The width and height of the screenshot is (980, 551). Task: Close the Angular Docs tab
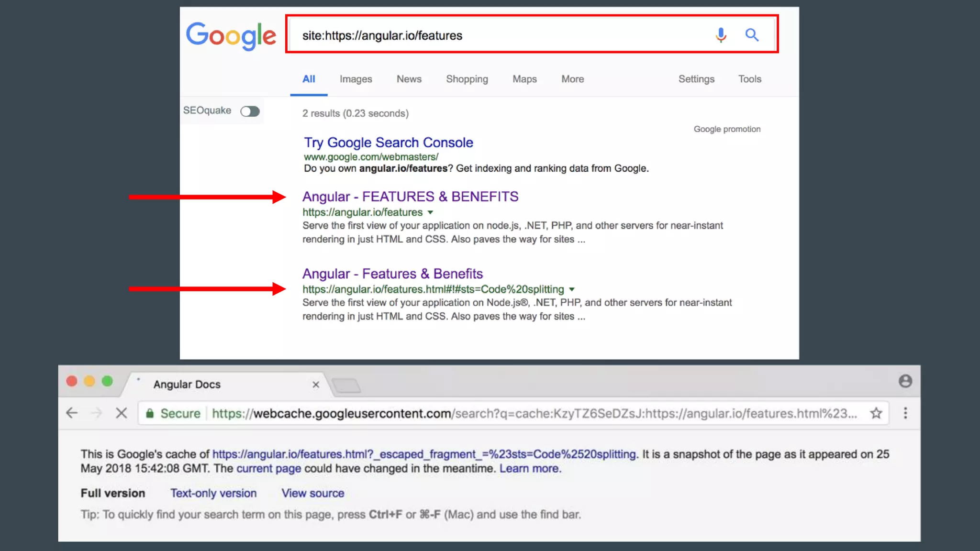point(315,385)
